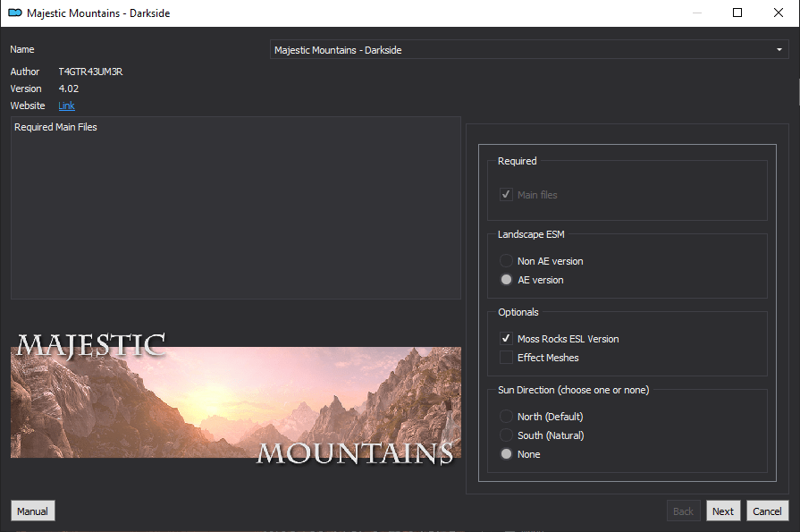The width and height of the screenshot is (800, 532).
Task: Click the Required group label
Action: (518, 161)
